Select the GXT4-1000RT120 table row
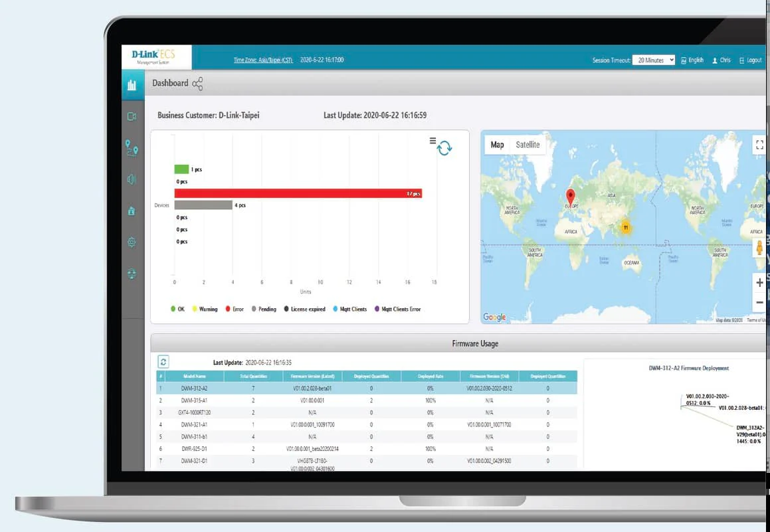 click(x=367, y=412)
